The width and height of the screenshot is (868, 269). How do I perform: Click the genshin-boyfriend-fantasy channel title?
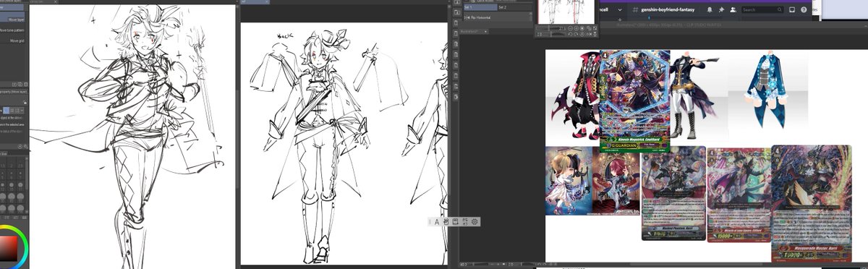pos(668,9)
